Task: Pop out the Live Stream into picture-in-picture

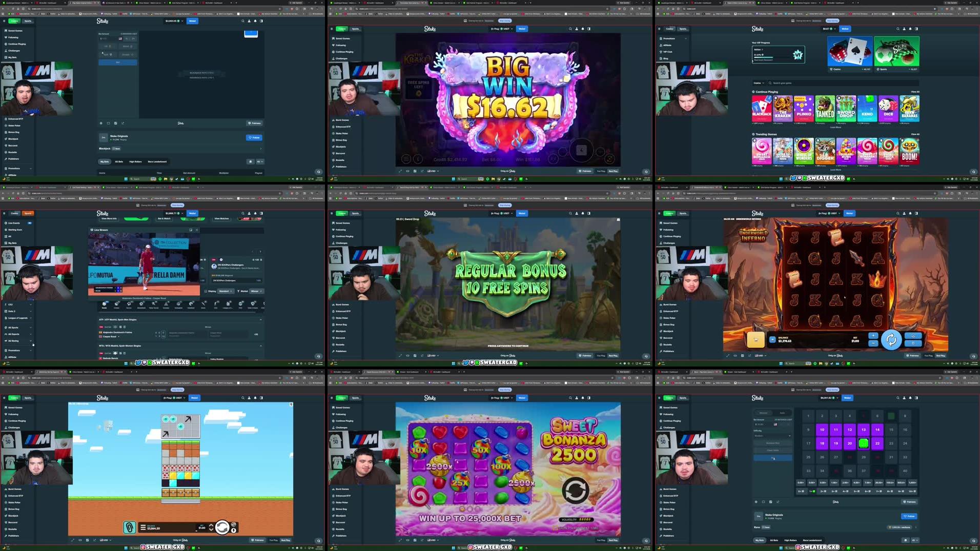Action: [191, 230]
